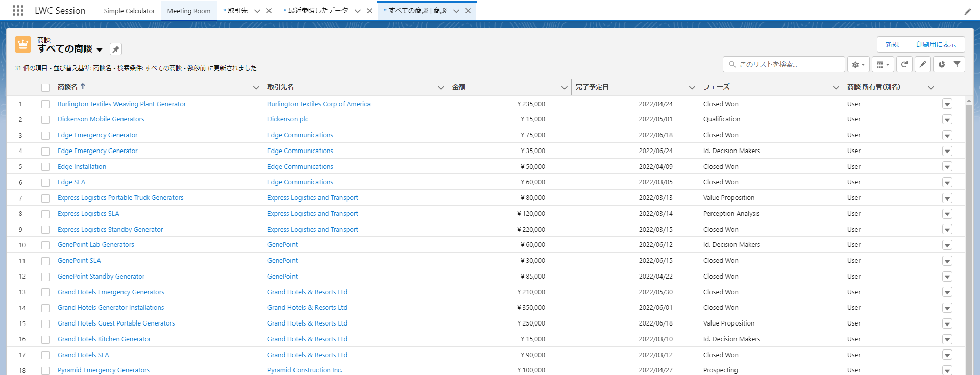The image size is (980, 375).
Task: Tick the Express Logistics Portable Truck Generators row
Action: (45, 198)
